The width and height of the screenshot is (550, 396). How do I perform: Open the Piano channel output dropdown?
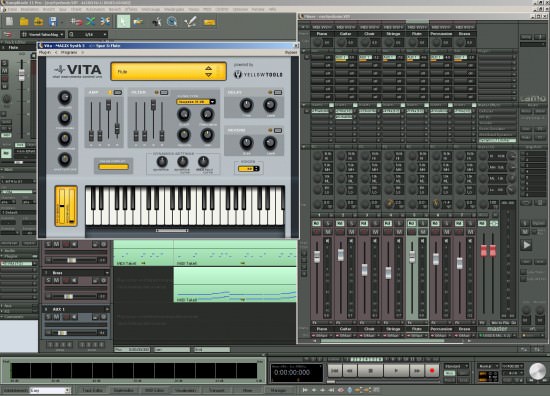pyautogui.click(x=322, y=336)
